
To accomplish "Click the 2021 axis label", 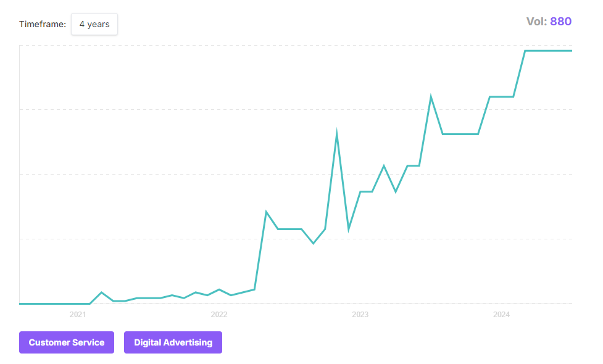I will click(77, 314).
